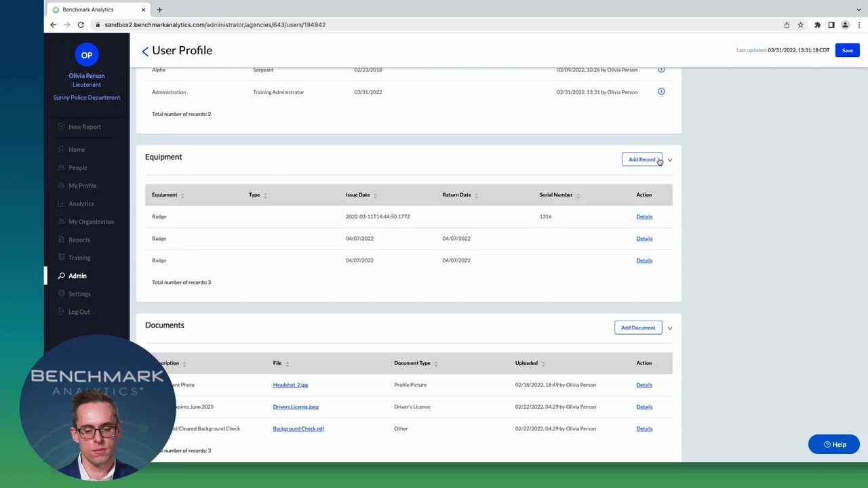Screen dimensions: 868x488
Task: Collapse the Documents section chevron
Action: coord(670,328)
